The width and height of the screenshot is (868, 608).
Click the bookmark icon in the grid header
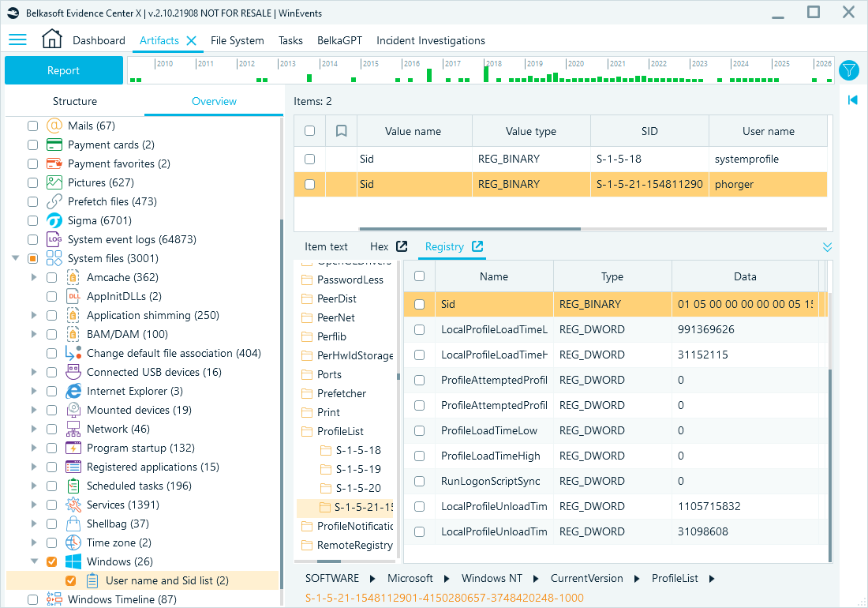(341, 129)
